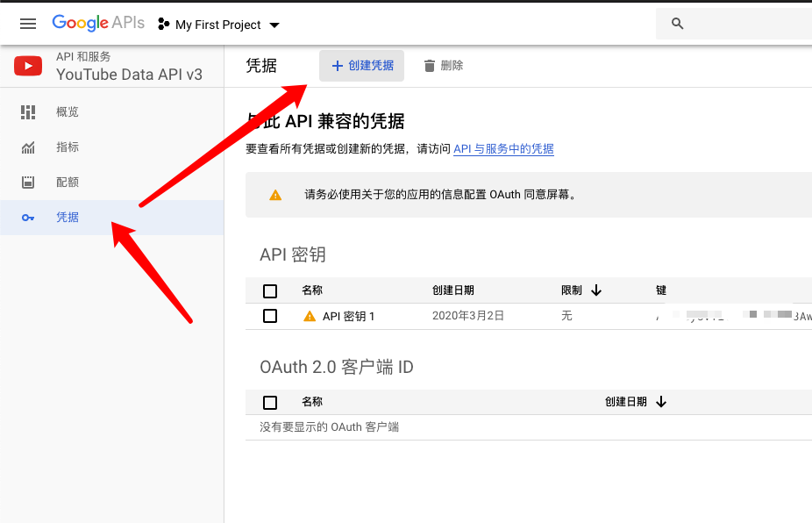812x523 pixels.
Task: Click the 创建凭据 button
Action: point(361,66)
